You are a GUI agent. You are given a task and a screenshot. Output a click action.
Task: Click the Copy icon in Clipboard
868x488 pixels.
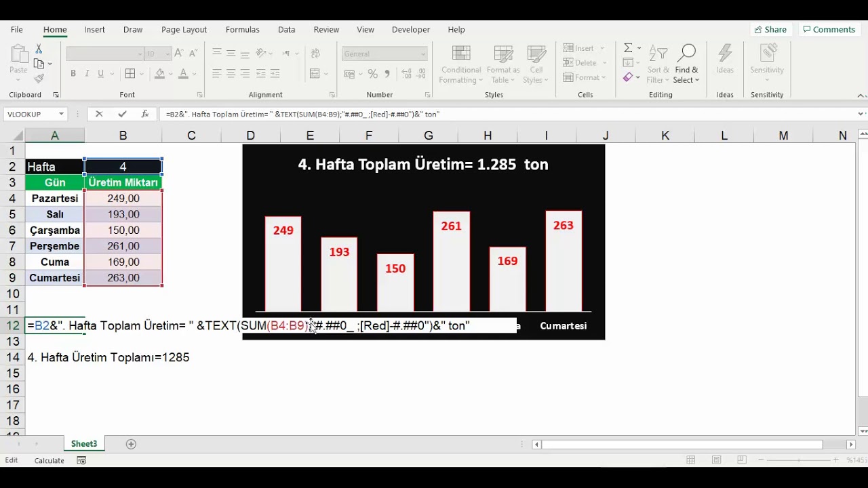39,64
